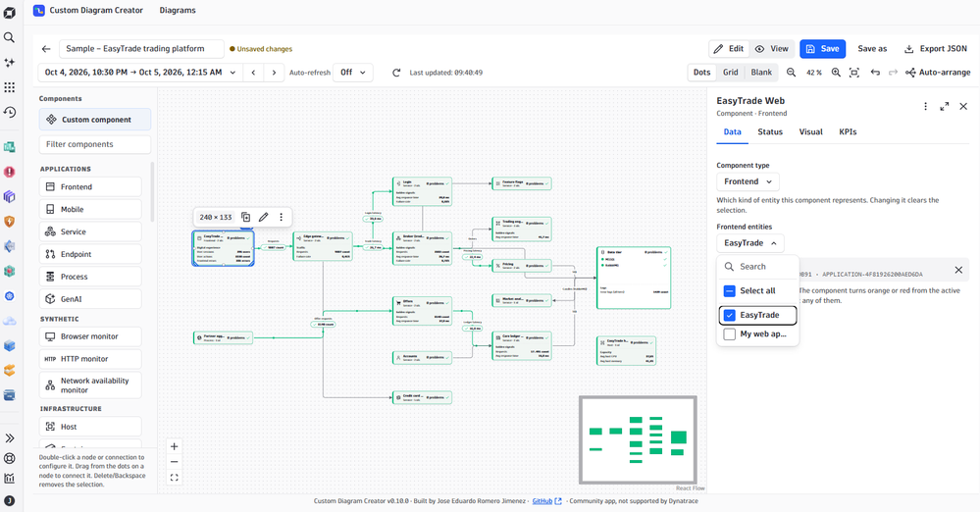Screen dimensions: 980x512
Task: Open the apps grid icon in left sidebar
Action: [10, 87]
